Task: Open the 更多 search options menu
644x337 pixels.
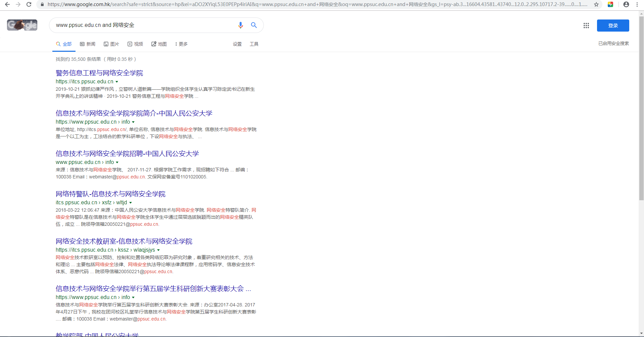Action: [x=181, y=44]
